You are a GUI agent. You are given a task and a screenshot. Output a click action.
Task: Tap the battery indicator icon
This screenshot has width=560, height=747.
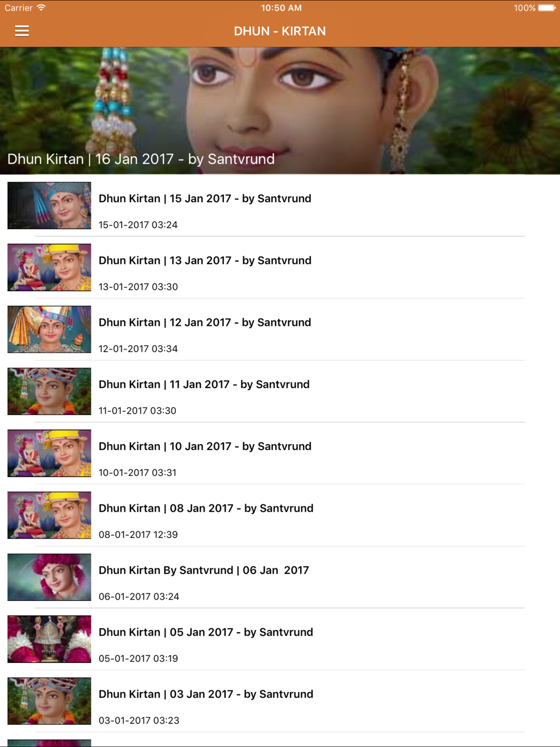point(547,8)
